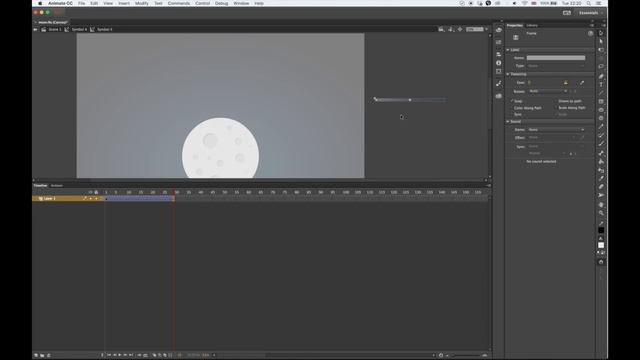Go to first frame button
The width and height of the screenshot is (640, 360).
(109, 355)
